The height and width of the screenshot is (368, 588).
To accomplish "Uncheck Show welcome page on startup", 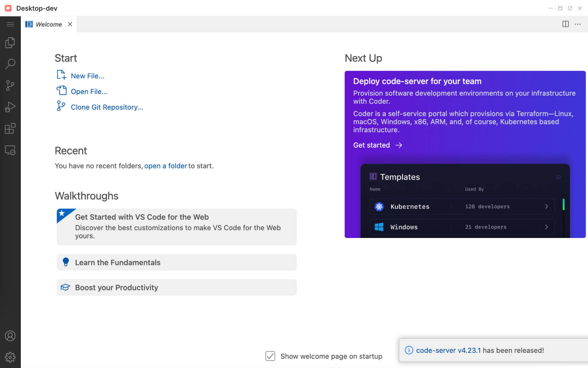I will [x=270, y=356].
